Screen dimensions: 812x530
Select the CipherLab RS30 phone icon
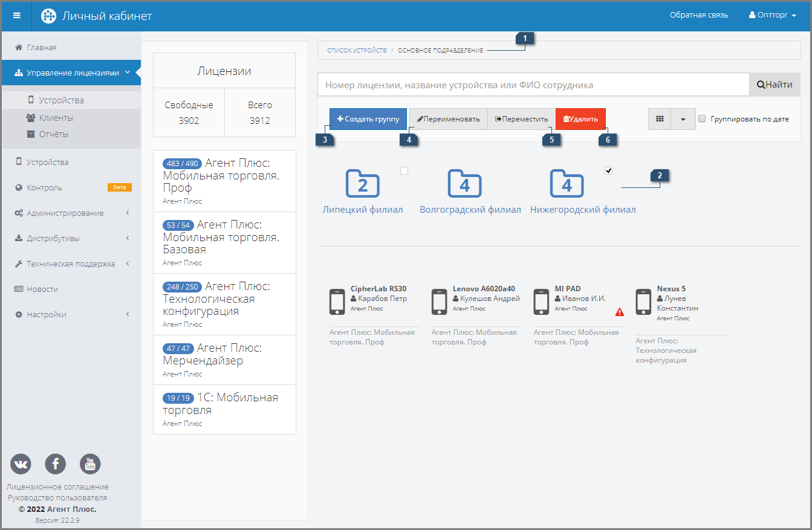(x=337, y=302)
